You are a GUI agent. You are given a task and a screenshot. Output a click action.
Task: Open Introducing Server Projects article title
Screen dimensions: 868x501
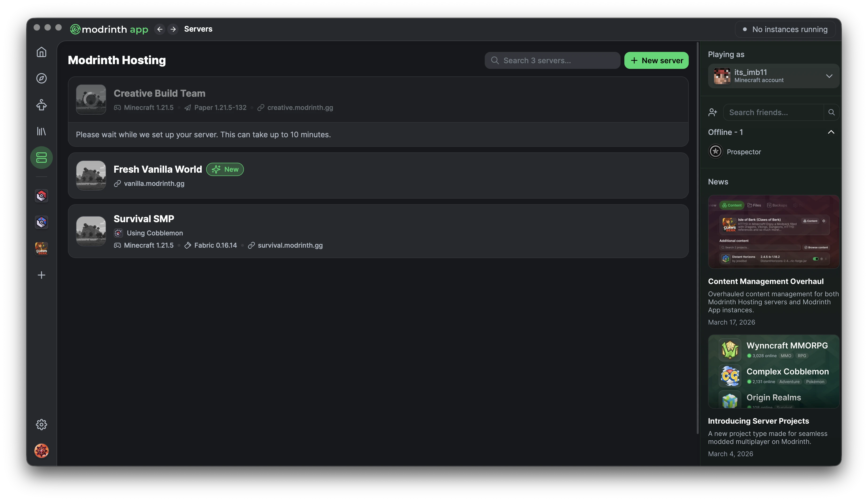(x=758, y=421)
